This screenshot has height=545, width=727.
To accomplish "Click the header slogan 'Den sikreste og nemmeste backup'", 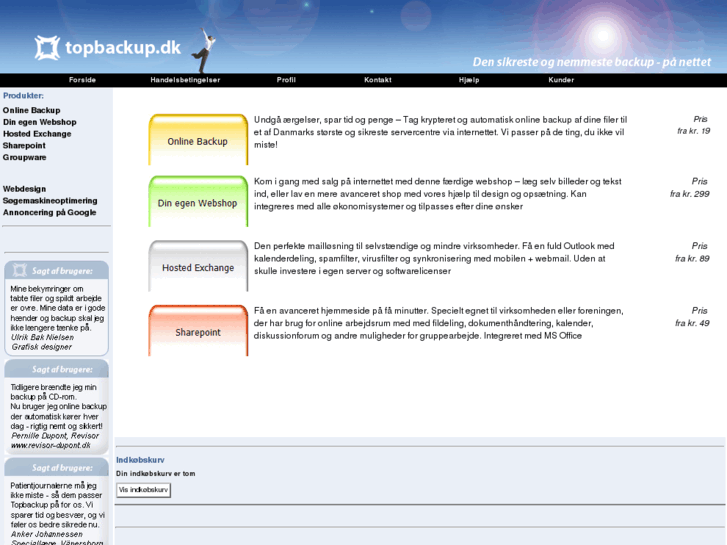I will pos(591,62).
